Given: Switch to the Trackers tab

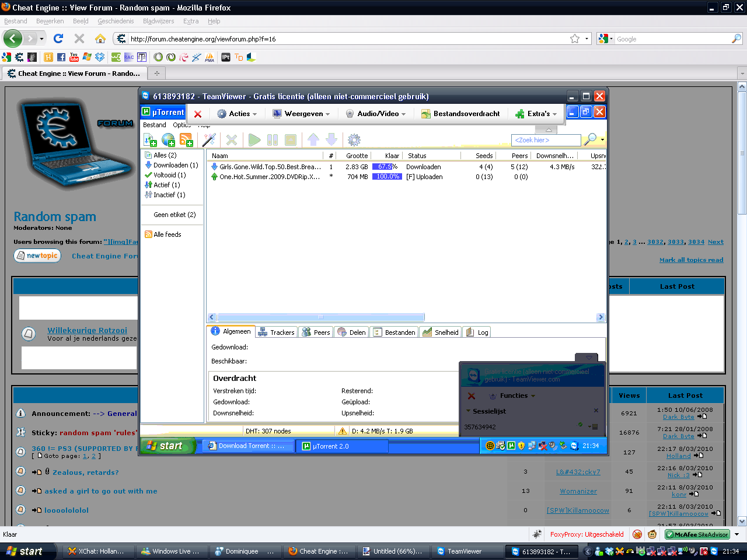Looking at the screenshot, I should pyautogui.click(x=277, y=332).
